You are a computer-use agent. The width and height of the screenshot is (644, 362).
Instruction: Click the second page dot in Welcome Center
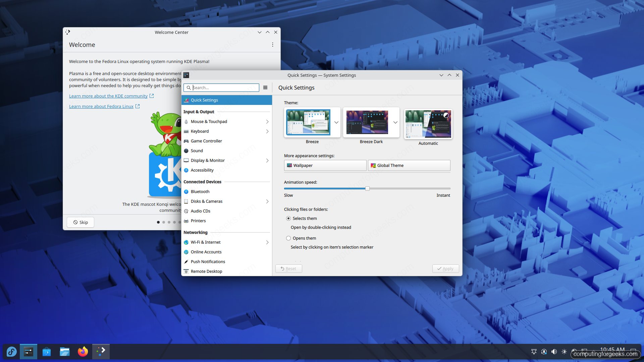coord(164,222)
